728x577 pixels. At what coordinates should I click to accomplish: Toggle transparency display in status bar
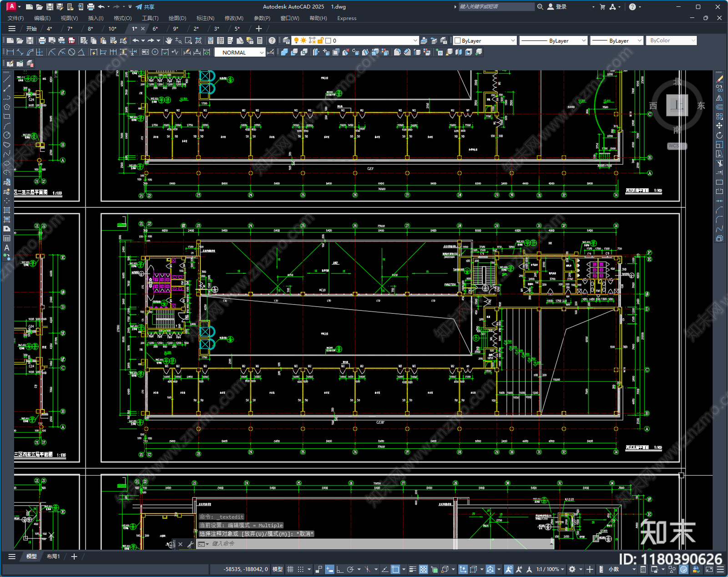click(x=424, y=569)
